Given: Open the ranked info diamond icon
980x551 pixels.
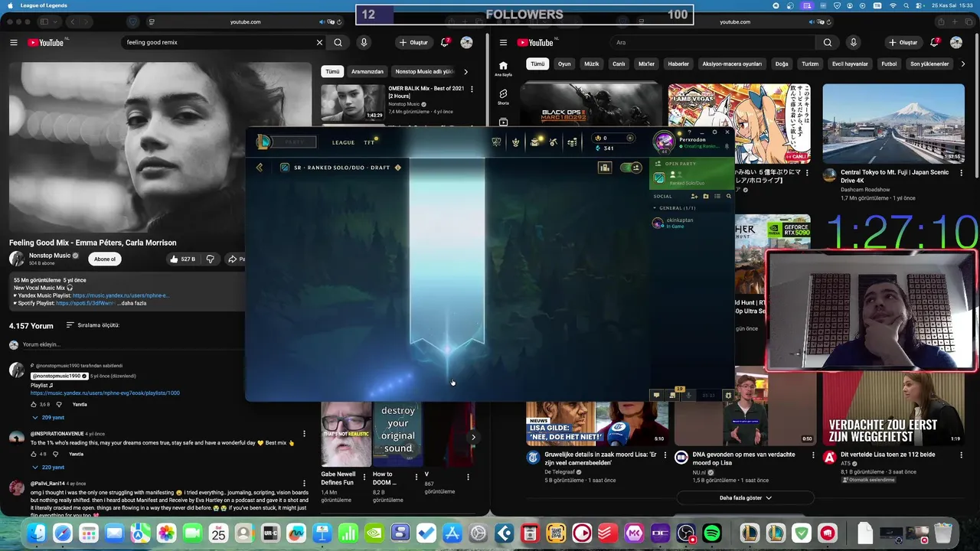Looking at the screenshot, I should 397,168.
